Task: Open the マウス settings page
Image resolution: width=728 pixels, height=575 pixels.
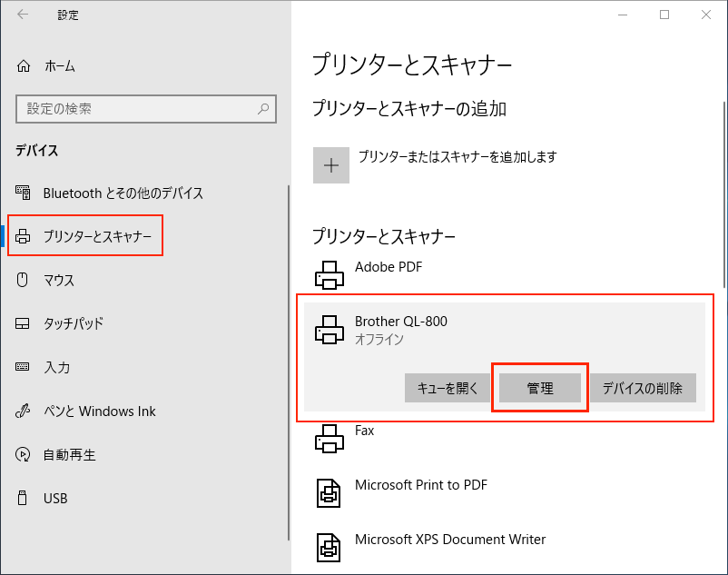Action: tap(59, 281)
